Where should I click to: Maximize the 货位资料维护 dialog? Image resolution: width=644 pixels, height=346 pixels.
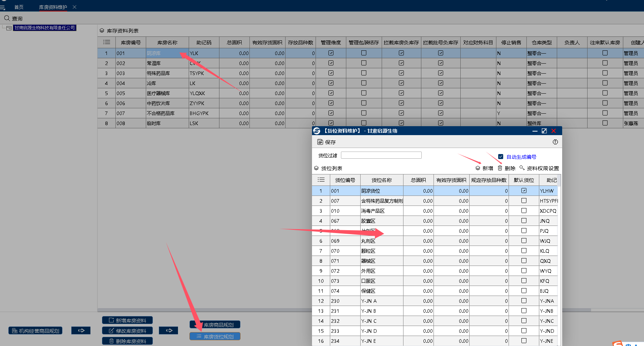coord(544,131)
